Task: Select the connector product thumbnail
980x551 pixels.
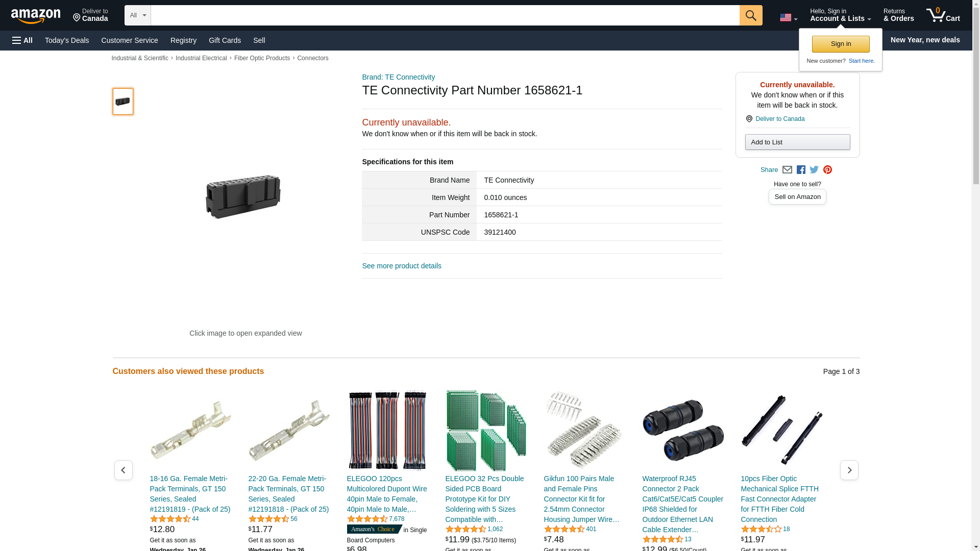Action: (122, 101)
